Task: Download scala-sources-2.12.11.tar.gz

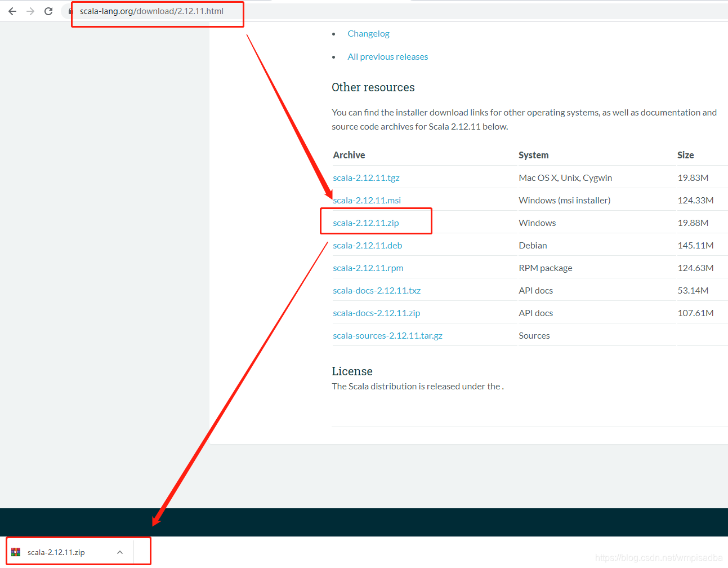Action: coord(388,336)
